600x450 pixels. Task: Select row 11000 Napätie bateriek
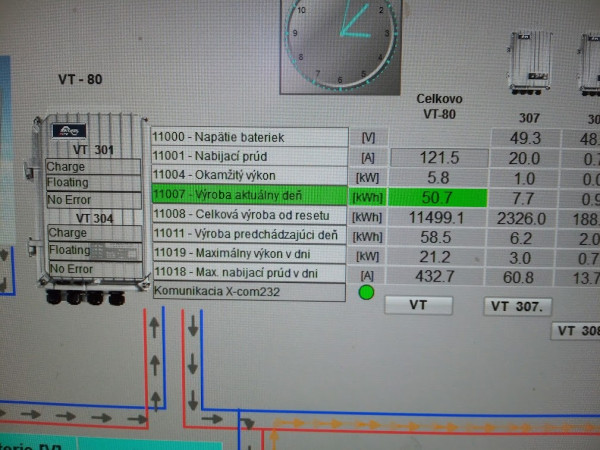(x=249, y=137)
